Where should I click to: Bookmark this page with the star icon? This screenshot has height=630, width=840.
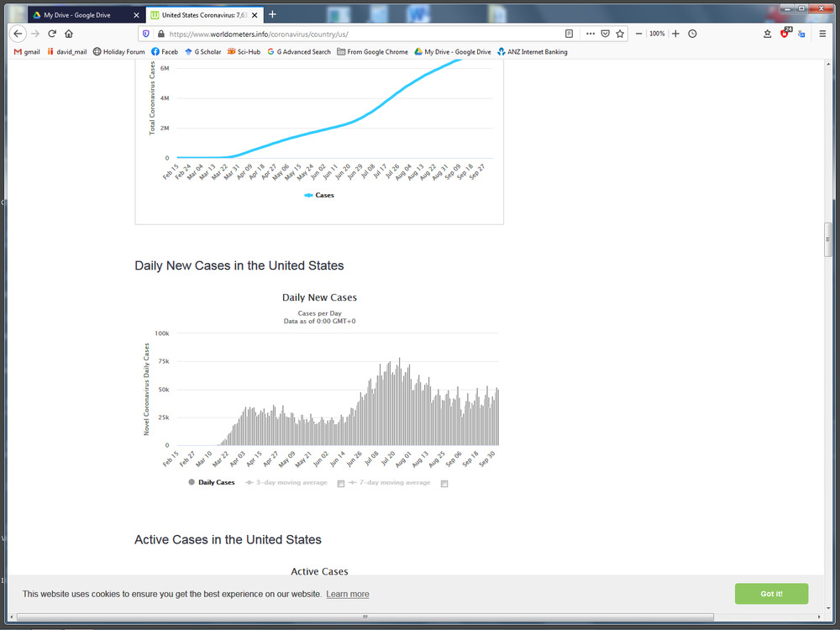coord(620,34)
